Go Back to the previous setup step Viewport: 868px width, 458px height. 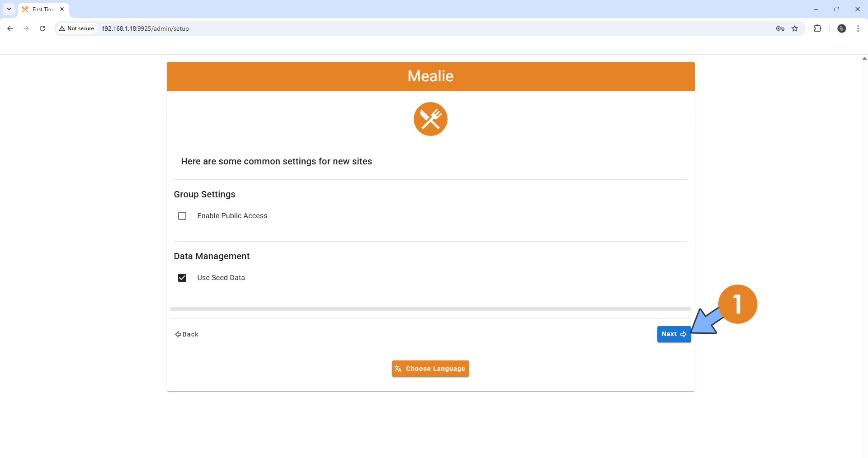187,334
